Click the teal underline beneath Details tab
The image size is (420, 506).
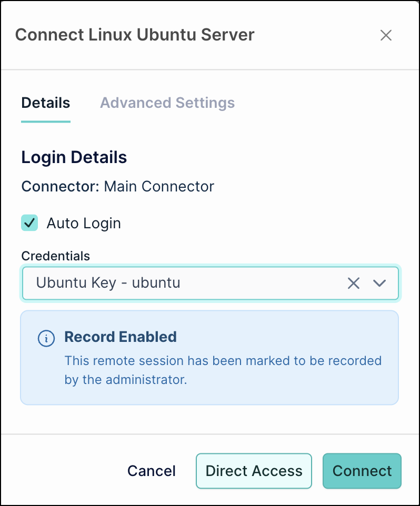click(46, 122)
